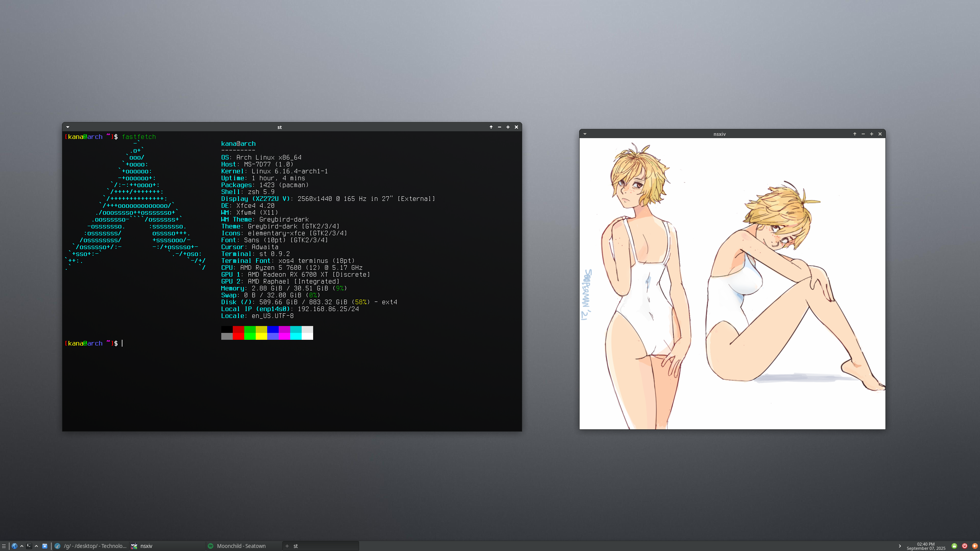Viewport: 980px width, 551px height.
Task: Shade the nsxiv window with up-arrow button
Action: (x=855, y=134)
